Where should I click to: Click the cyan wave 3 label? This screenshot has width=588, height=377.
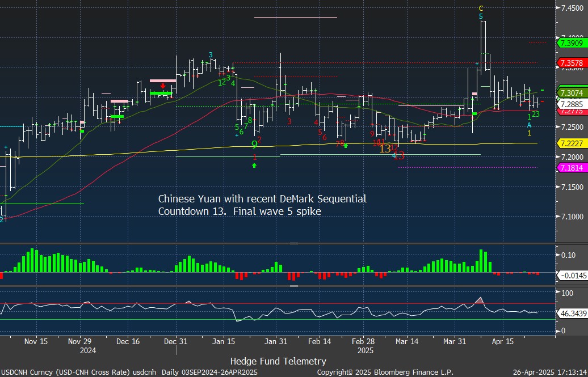point(211,55)
